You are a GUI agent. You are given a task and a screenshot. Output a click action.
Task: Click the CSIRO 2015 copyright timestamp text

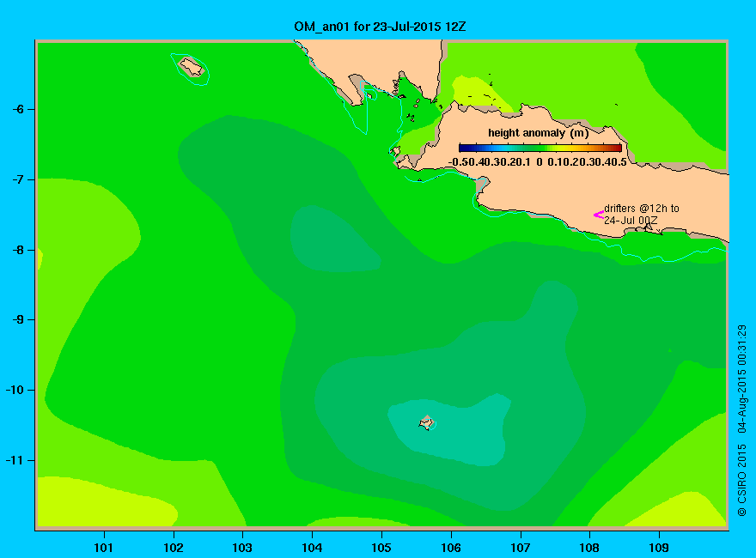click(x=742, y=420)
